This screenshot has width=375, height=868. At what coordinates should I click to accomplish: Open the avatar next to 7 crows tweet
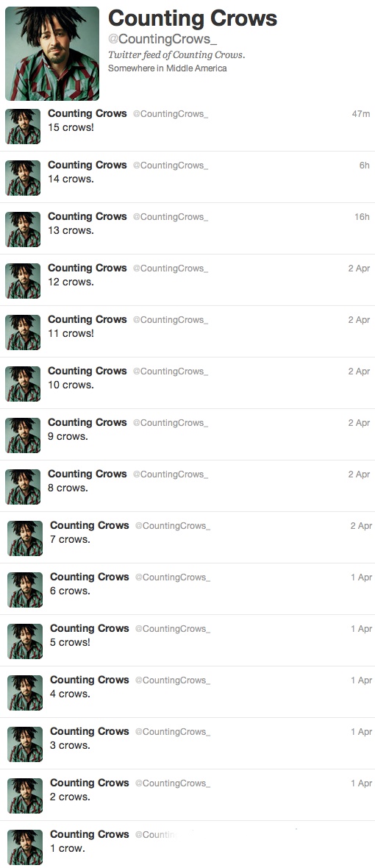pyautogui.click(x=25, y=538)
